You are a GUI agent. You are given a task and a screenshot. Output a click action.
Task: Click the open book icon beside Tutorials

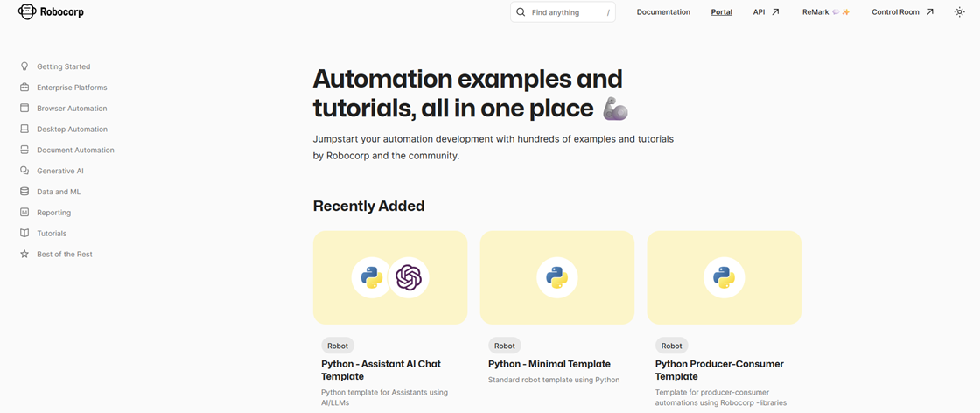tap(24, 233)
